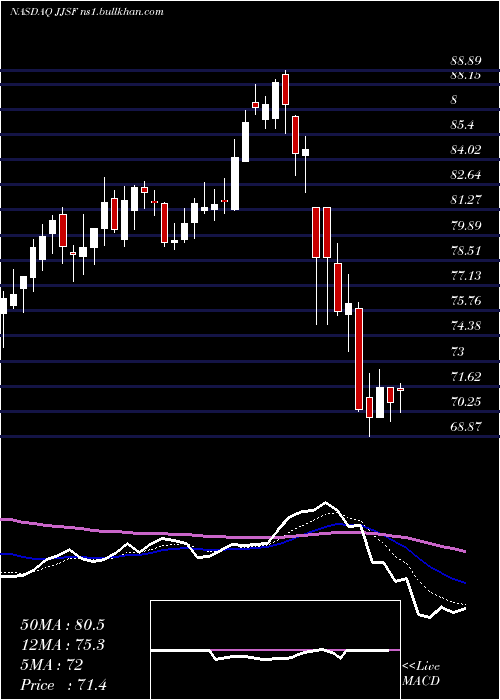The width and height of the screenshot is (500, 700).
Task: Click the 68.87 price axis label
Action: [466, 426]
